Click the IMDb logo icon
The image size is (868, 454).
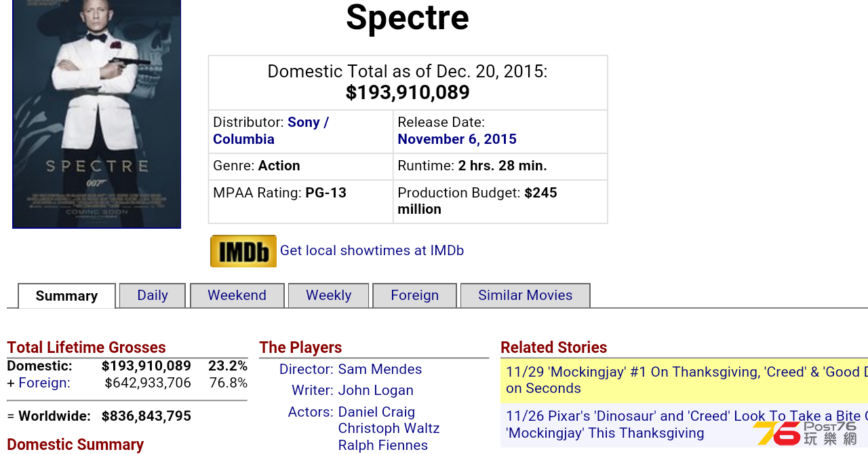pyautogui.click(x=243, y=251)
